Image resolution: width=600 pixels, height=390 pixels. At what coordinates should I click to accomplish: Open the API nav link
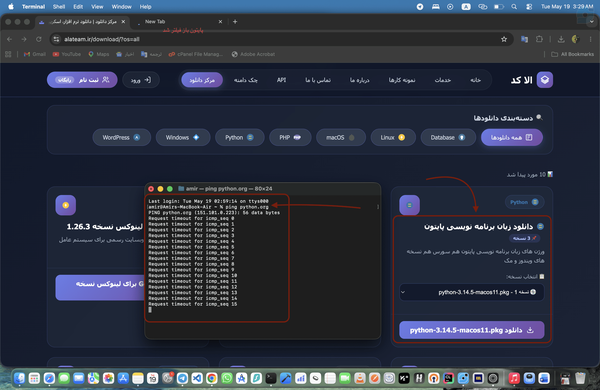coord(281,80)
